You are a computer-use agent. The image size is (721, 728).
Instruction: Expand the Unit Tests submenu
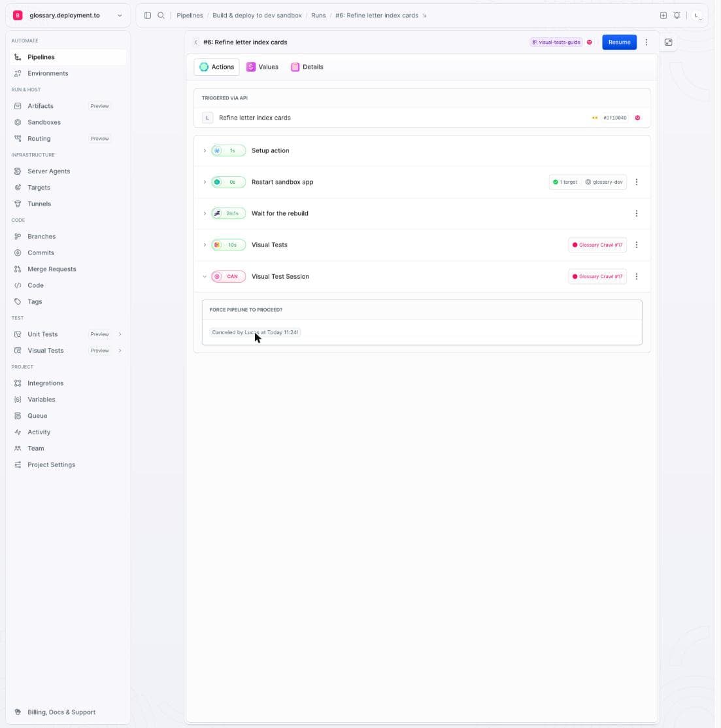point(120,334)
